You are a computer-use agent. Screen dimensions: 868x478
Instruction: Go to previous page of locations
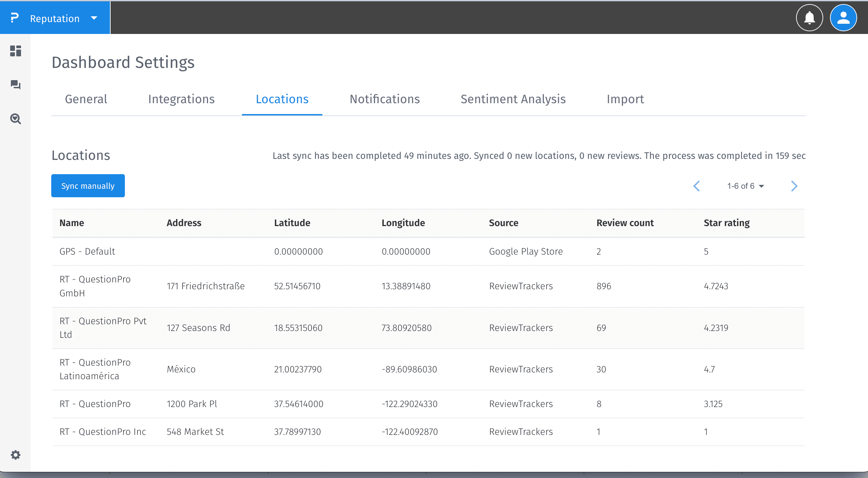point(697,186)
